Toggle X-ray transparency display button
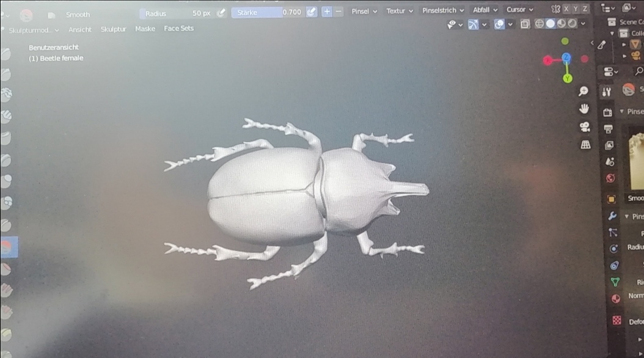Image resolution: width=644 pixels, height=358 pixels. tap(525, 24)
